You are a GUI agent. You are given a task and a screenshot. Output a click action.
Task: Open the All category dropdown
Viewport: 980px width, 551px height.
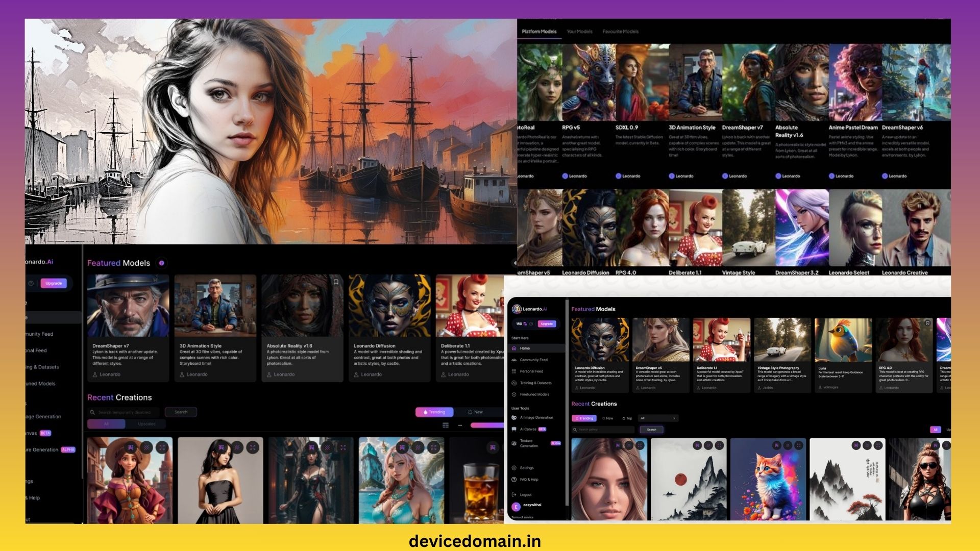[658, 418]
